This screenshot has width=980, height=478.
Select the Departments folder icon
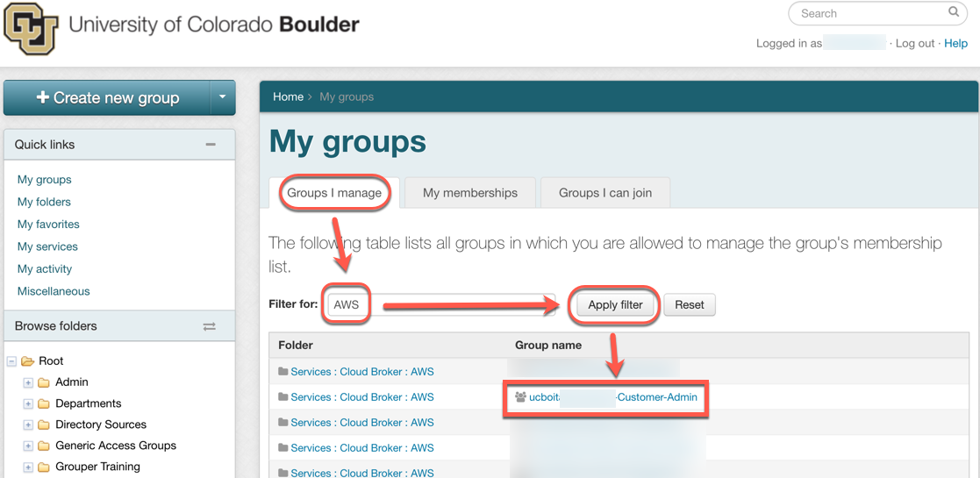coord(43,403)
